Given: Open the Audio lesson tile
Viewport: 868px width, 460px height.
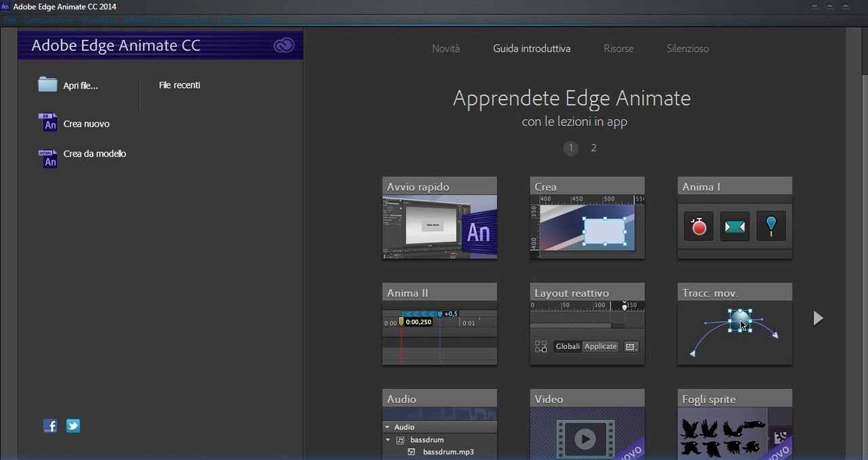Looking at the screenshot, I should click(439, 424).
